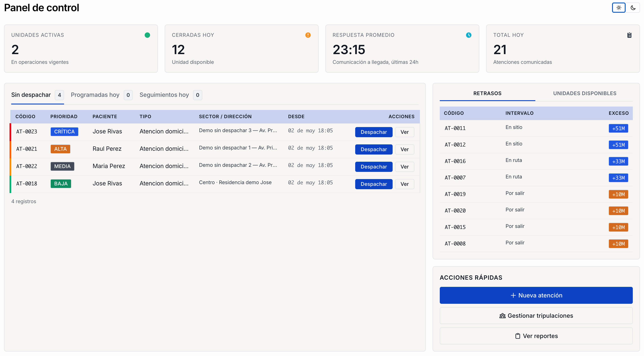Viewport: 644px width, 356px height.
Task: Click delay code AT-0008
Action: [455, 244]
